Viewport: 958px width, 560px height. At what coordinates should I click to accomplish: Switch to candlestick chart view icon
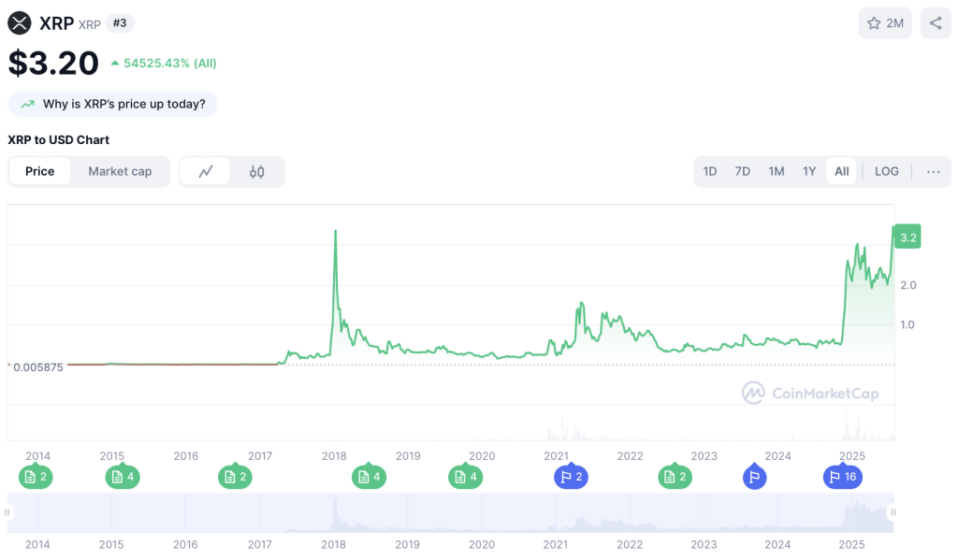coord(256,172)
